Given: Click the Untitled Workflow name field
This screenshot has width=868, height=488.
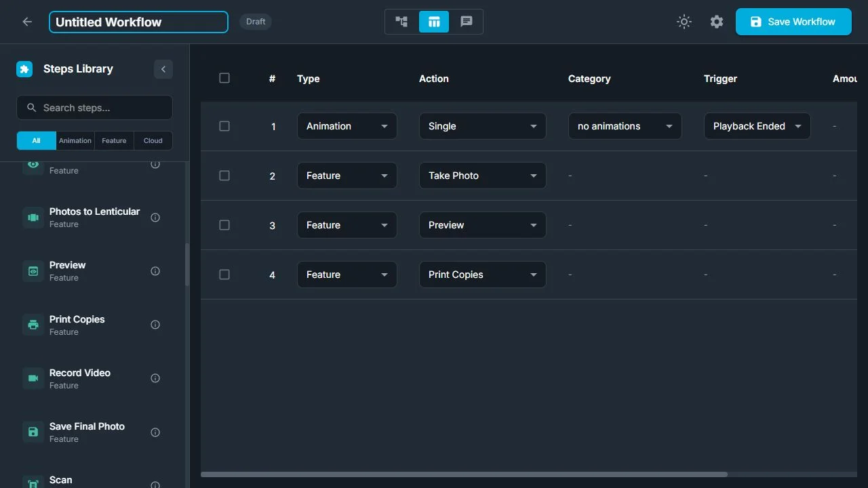Looking at the screenshot, I should click(138, 22).
